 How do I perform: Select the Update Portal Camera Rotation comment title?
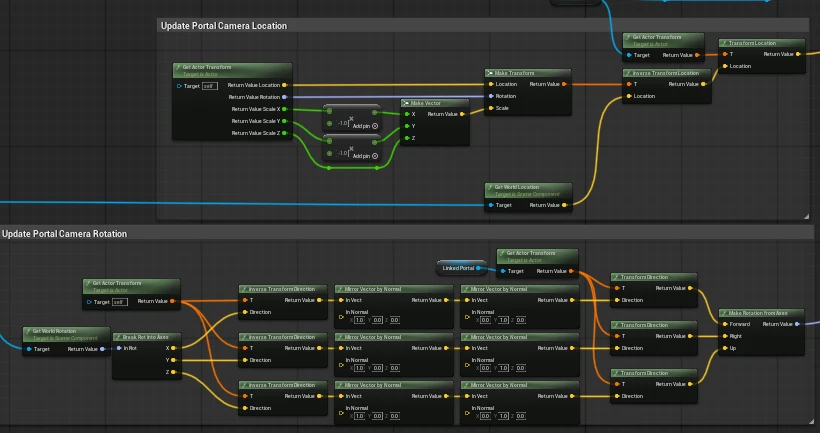click(x=64, y=234)
